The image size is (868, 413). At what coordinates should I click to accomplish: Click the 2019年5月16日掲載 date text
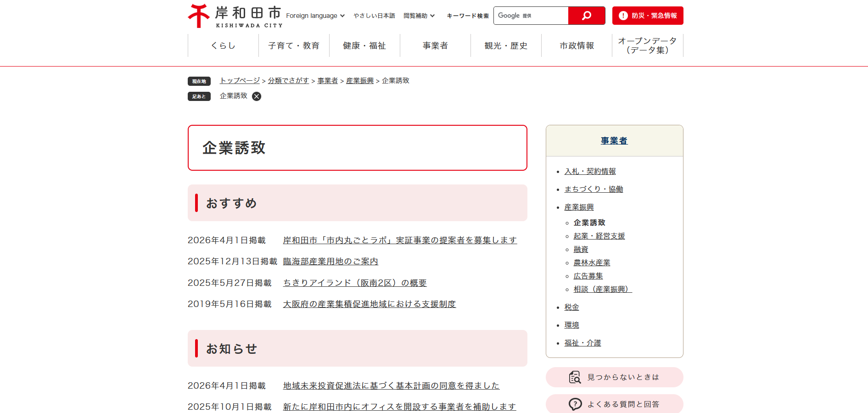pyautogui.click(x=230, y=304)
